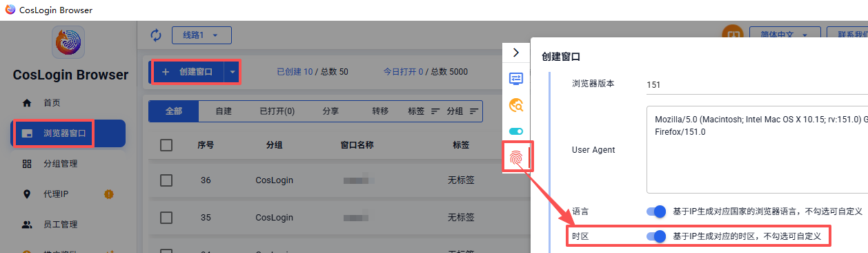This screenshot has height=253, width=868.
Task: Open the 线路1 line dropdown
Action: coord(201,35)
